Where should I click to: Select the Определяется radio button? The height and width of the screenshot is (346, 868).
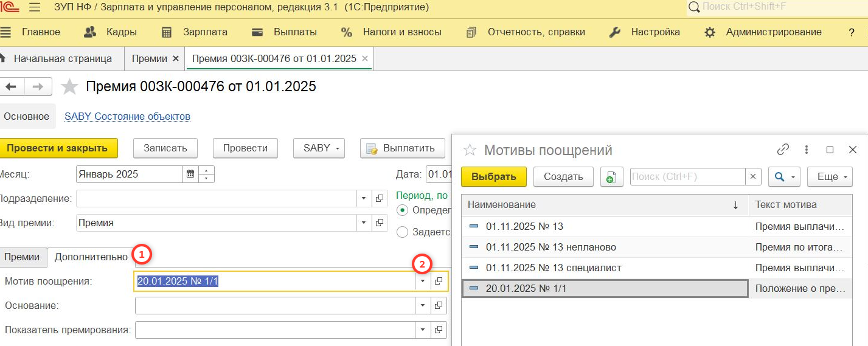tap(402, 210)
